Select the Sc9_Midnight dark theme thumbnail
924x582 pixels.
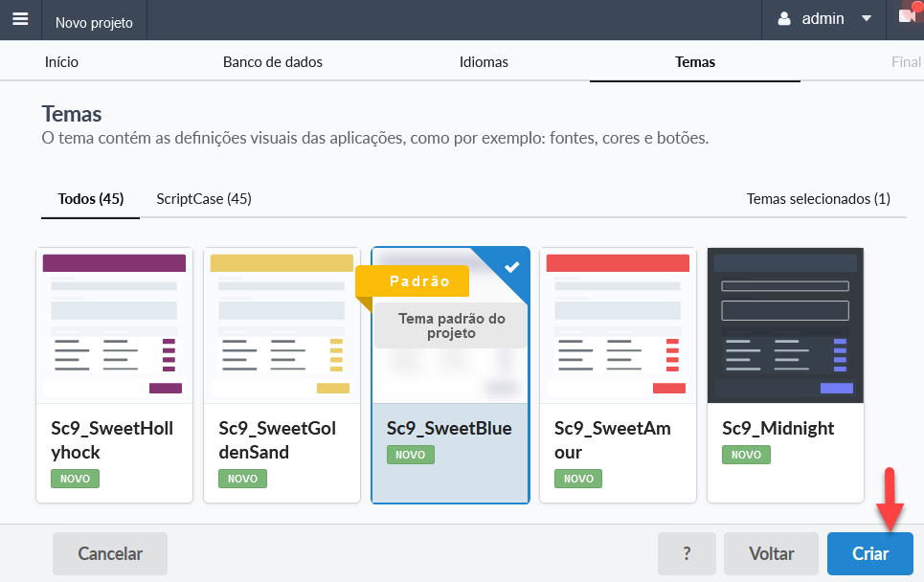pos(785,325)
